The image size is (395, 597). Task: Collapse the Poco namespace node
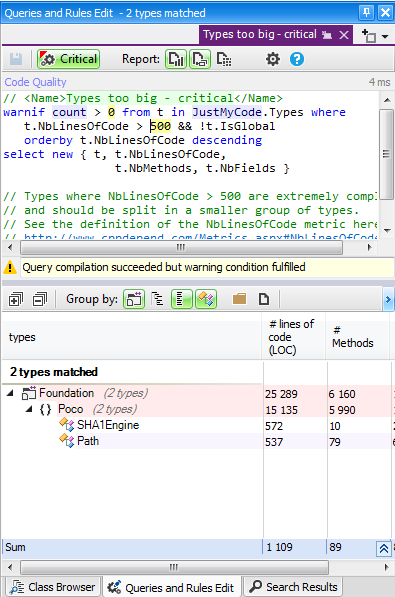point(29,409)
